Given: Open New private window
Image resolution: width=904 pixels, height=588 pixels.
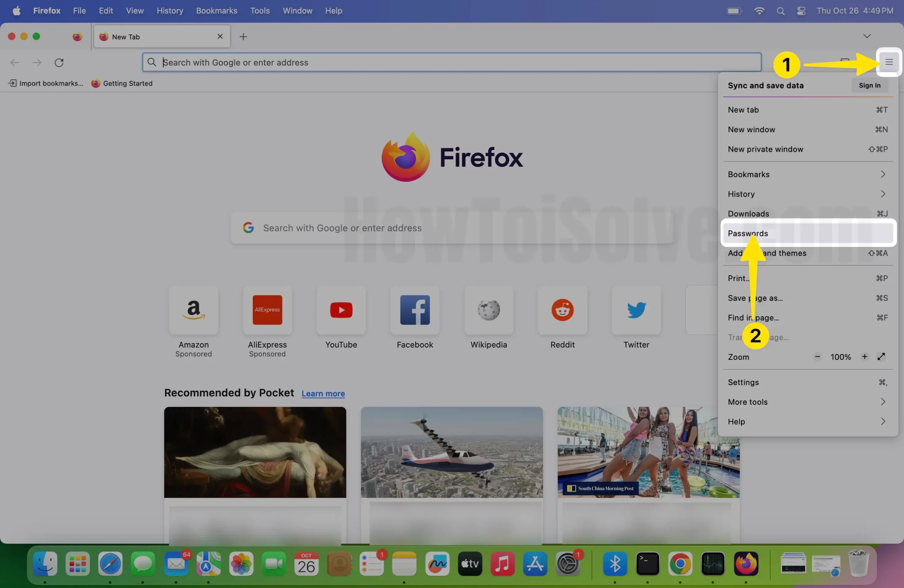Looking at the screenshot, I should point(808,149).
